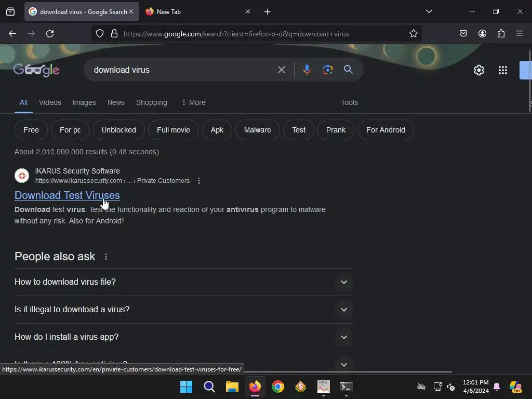Screen dimensions: 532x399
Task: Save page to Pocket
Action: (x=463, y=34)
